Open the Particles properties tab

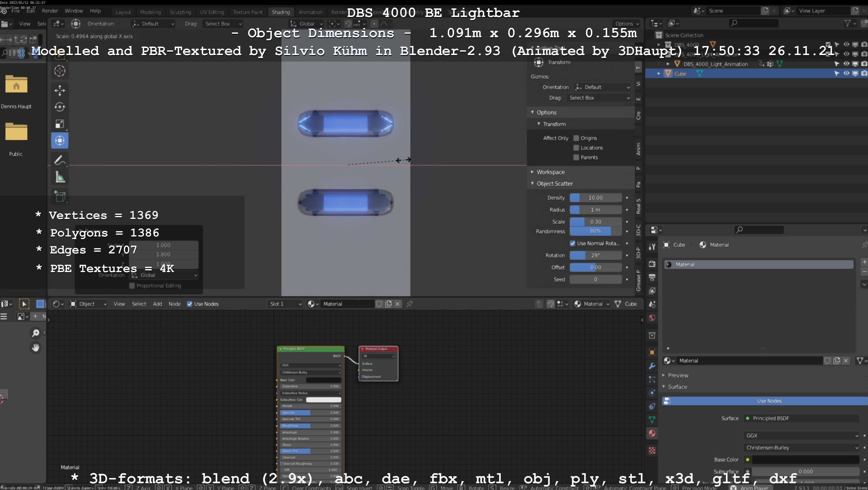[652, 380]
